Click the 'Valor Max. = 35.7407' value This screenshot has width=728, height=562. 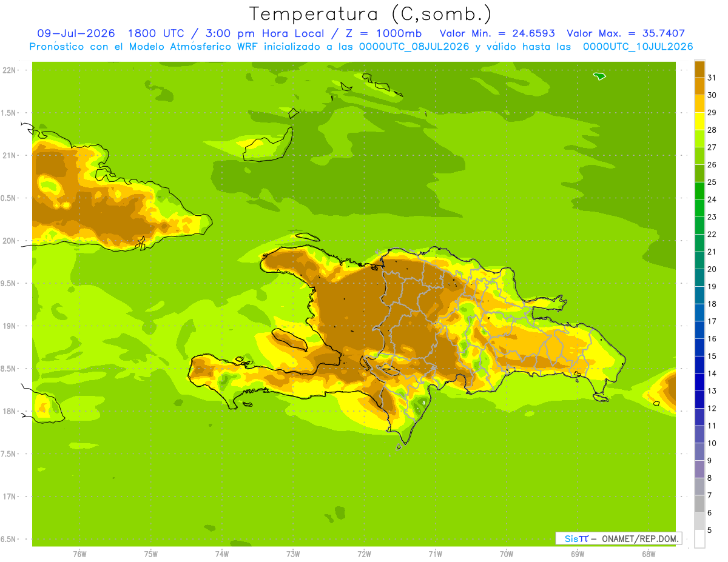click(x=625, y=33)
